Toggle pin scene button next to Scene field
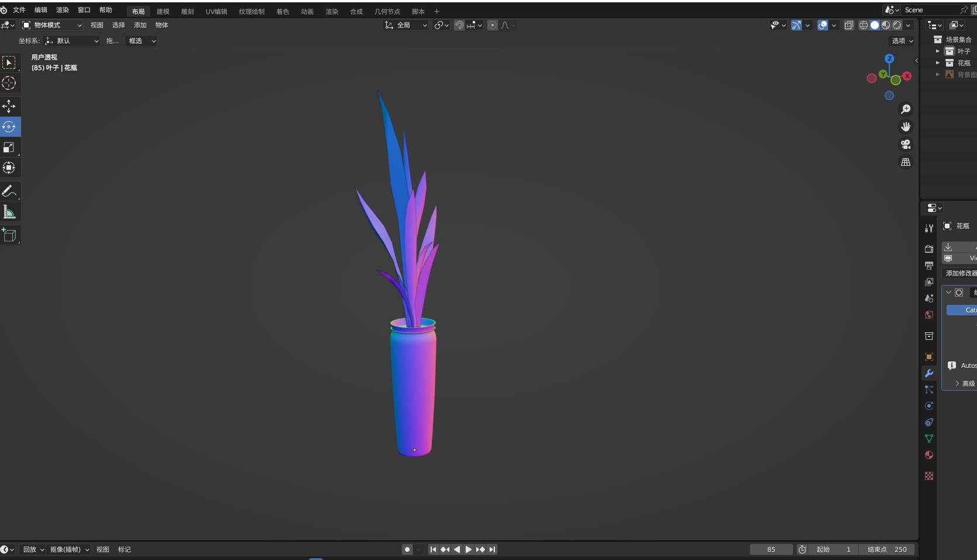The width and height of the screenshot is (977, 560). coord(964,10)
